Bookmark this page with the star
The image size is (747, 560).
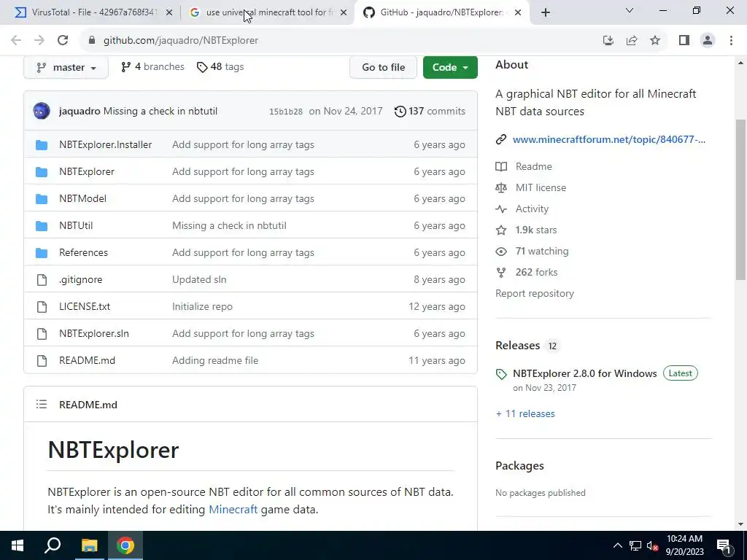(655, 41)
